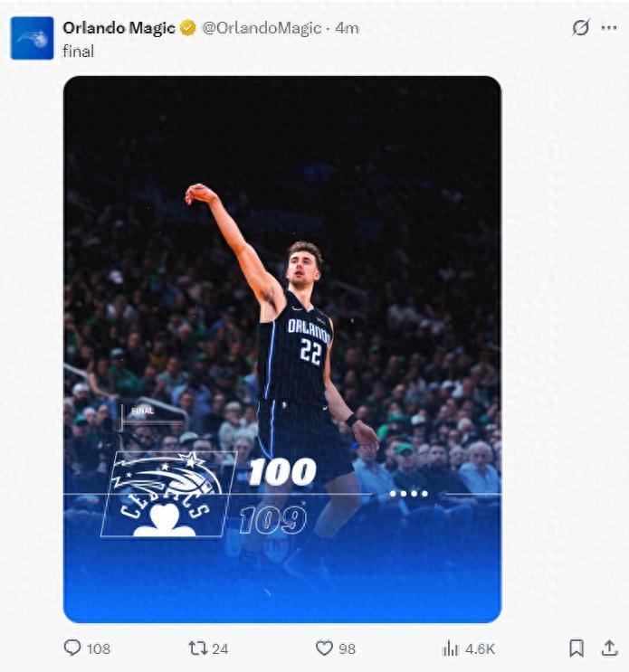
Task: Open the view analytics bar-chart icon
Action: (x=450, y=648)
